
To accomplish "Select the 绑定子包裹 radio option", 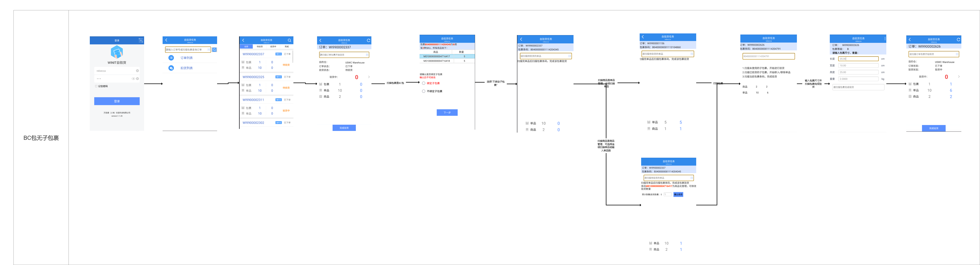I will click(423, 83).
